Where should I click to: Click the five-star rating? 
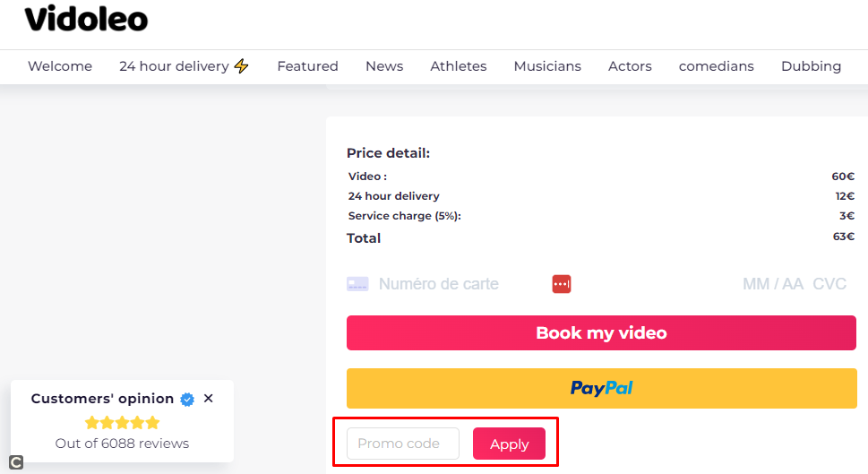[x=123, y=423]
